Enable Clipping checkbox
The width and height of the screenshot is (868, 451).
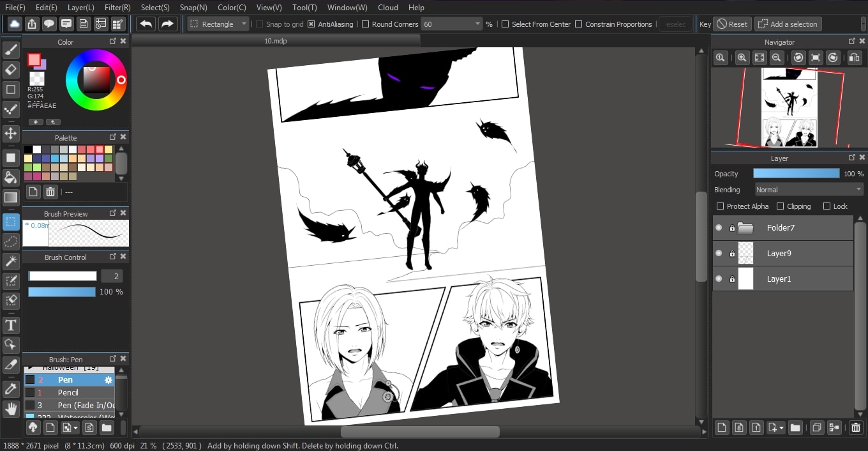[781, 206]
